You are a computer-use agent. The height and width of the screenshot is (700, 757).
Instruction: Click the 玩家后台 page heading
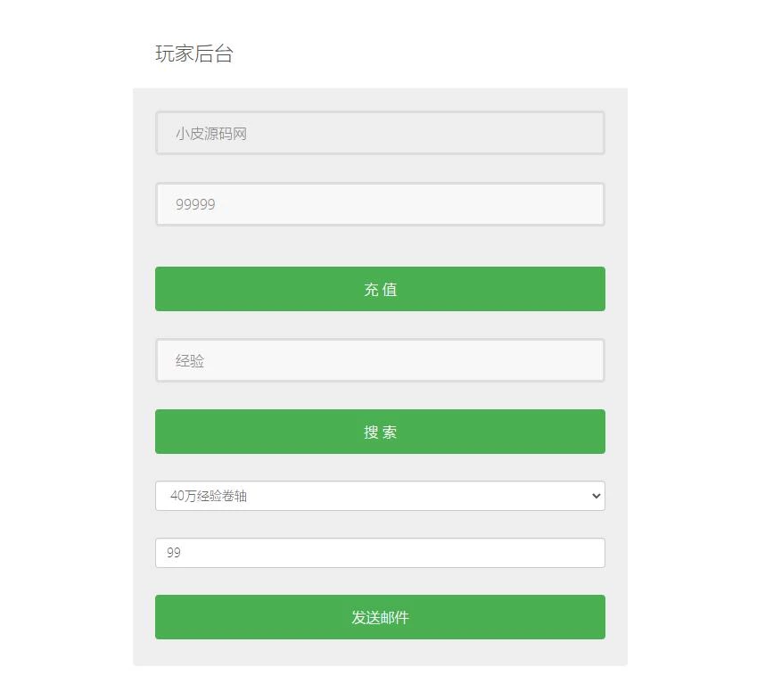point(194,54)
